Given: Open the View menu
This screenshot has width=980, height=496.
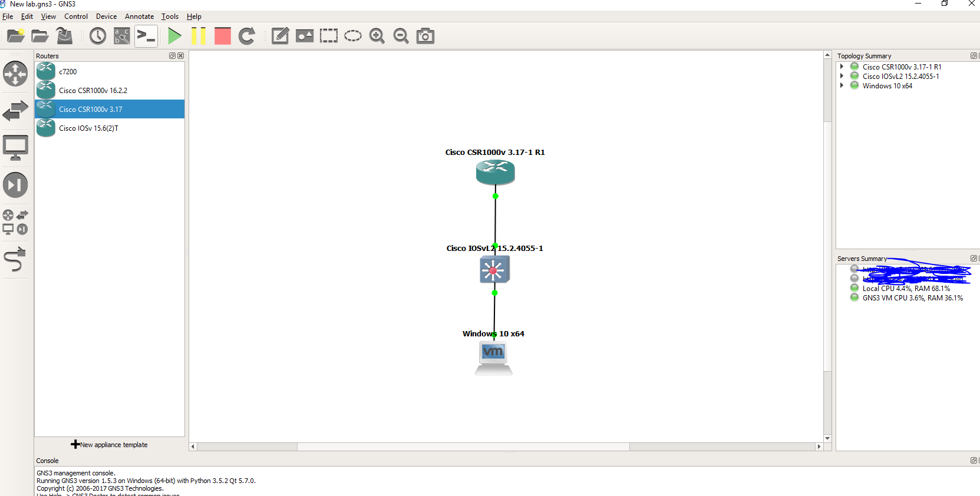Looking at the screenshot, I should pos(48,16).
